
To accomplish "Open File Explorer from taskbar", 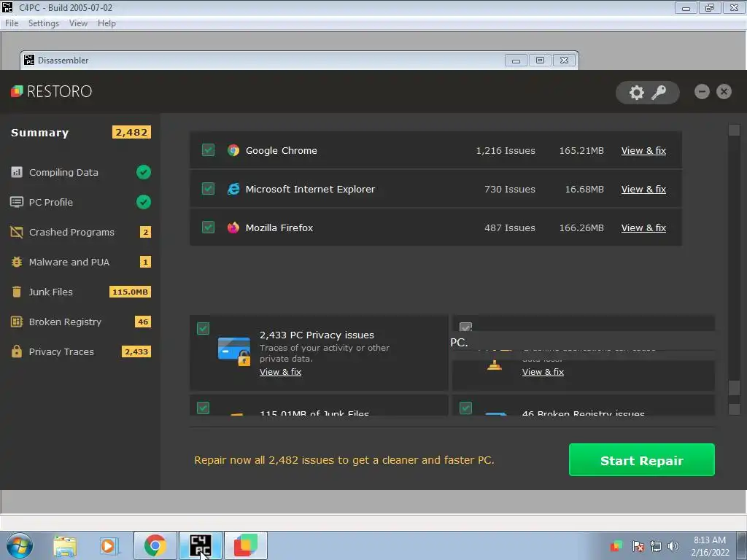I will coord(65,545).
